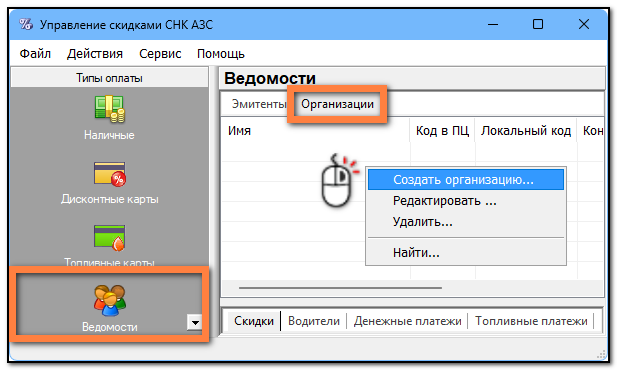Click the horizontal scrollbar under the table
617x370 pixels.
(340, 288)
